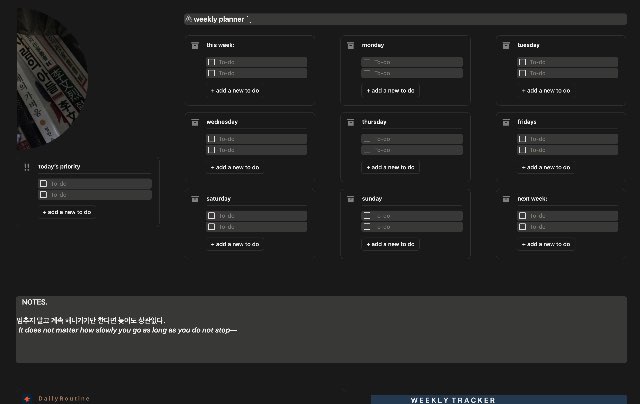Check the lower to-do box under thursday
This screenshot has width=640, height=404.
367,150
